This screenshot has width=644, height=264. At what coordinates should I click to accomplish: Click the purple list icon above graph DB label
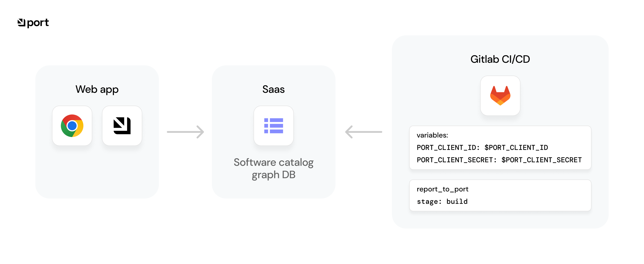pyautogui.click(x=273, y=126)
